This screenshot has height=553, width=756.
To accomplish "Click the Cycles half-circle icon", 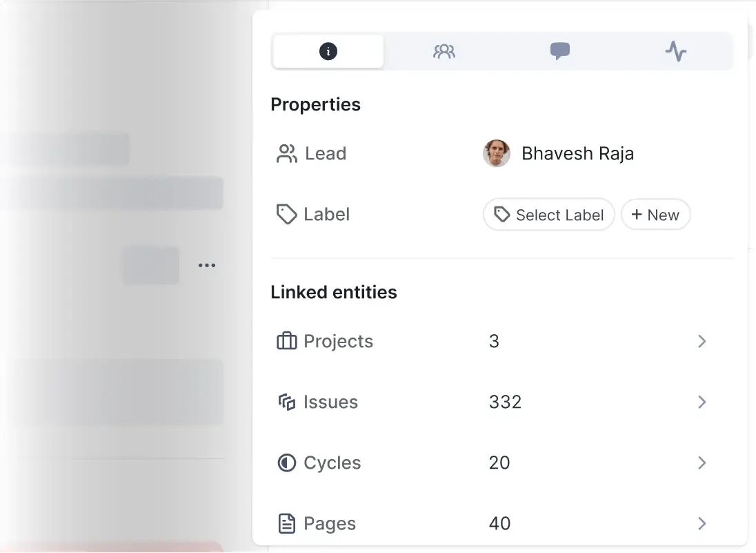I will point(286,463).
